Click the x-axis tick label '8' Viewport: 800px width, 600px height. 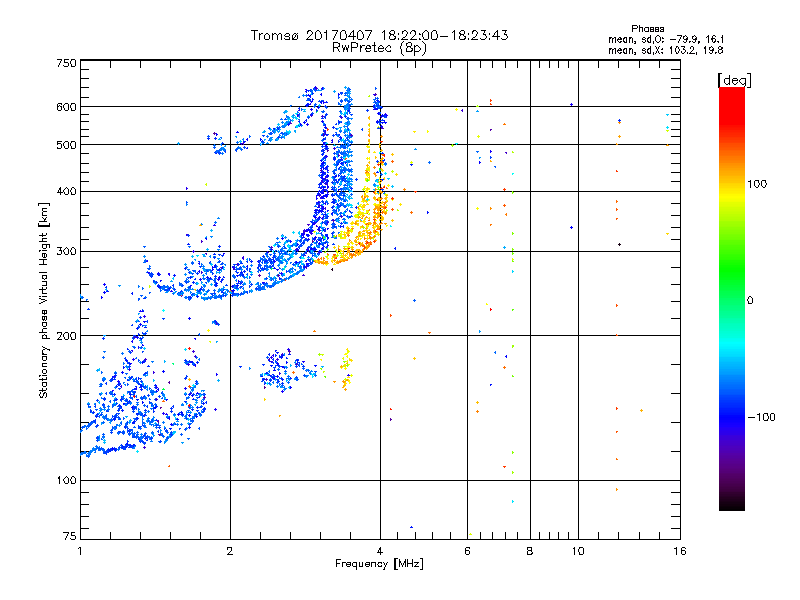pyautogui.click(x=530, y=551)
